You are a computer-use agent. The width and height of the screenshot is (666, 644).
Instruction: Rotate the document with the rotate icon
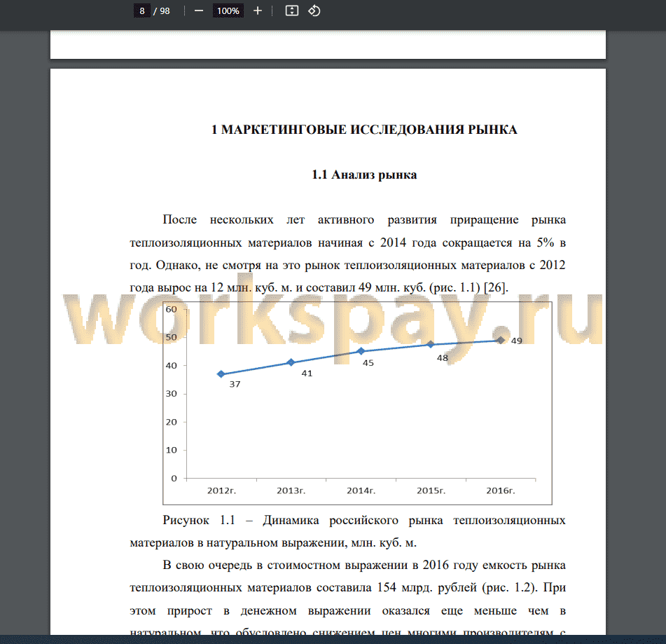coord(314,11)
